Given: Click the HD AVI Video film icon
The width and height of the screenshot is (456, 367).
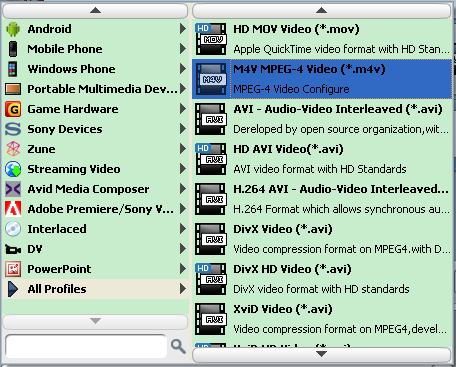Looking at the screenshot, I should 211,159.
